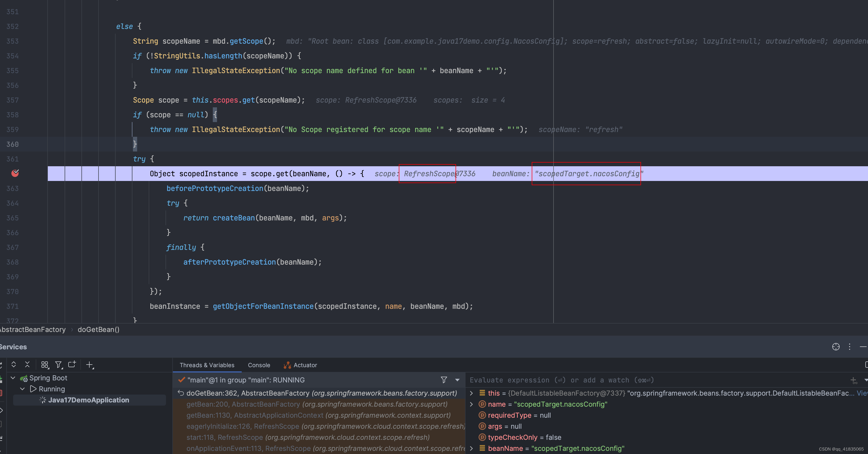Click the Services panel crosshair target icon

pos(836,347)
